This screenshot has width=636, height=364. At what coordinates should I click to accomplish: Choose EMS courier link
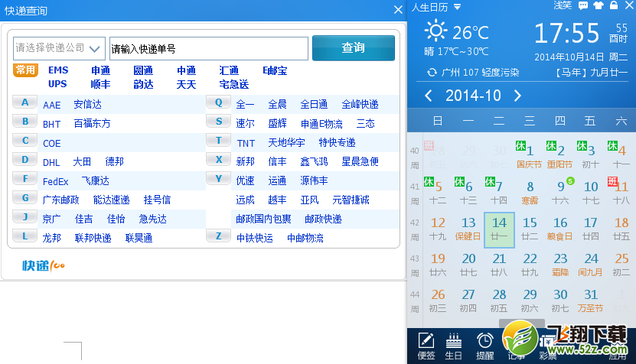tap(58, 70)
